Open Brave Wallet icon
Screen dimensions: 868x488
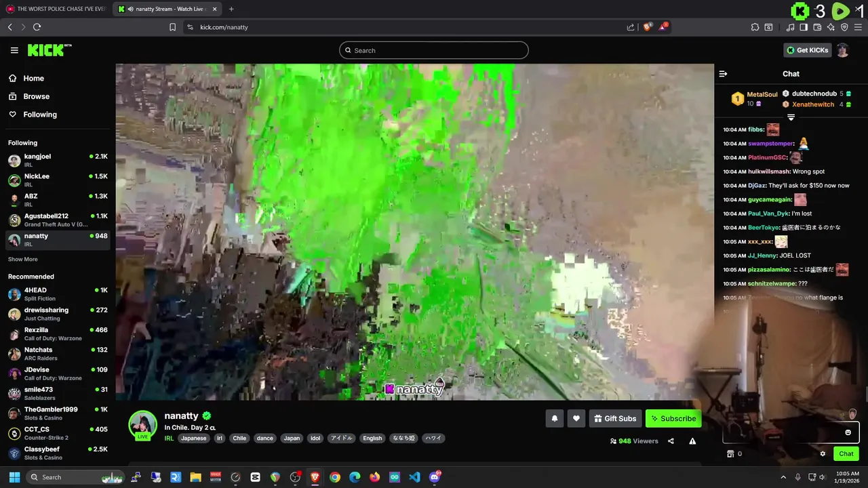817,27
